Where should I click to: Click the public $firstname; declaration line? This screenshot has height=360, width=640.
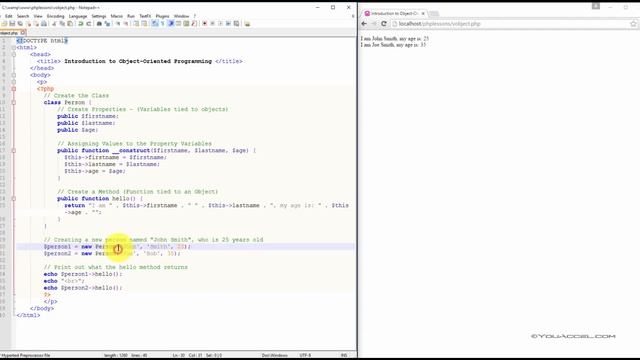point(88,116)
